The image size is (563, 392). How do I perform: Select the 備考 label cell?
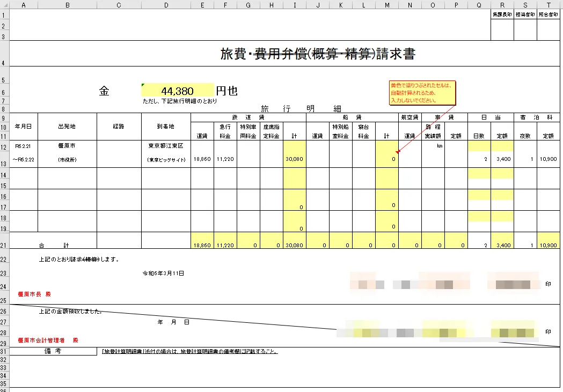point(53,352)
